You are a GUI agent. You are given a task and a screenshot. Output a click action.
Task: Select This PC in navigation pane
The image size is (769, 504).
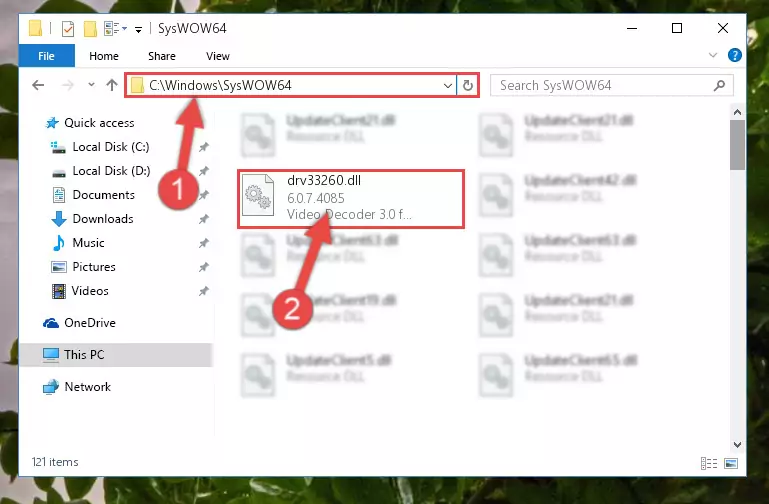tap(84, 354)
